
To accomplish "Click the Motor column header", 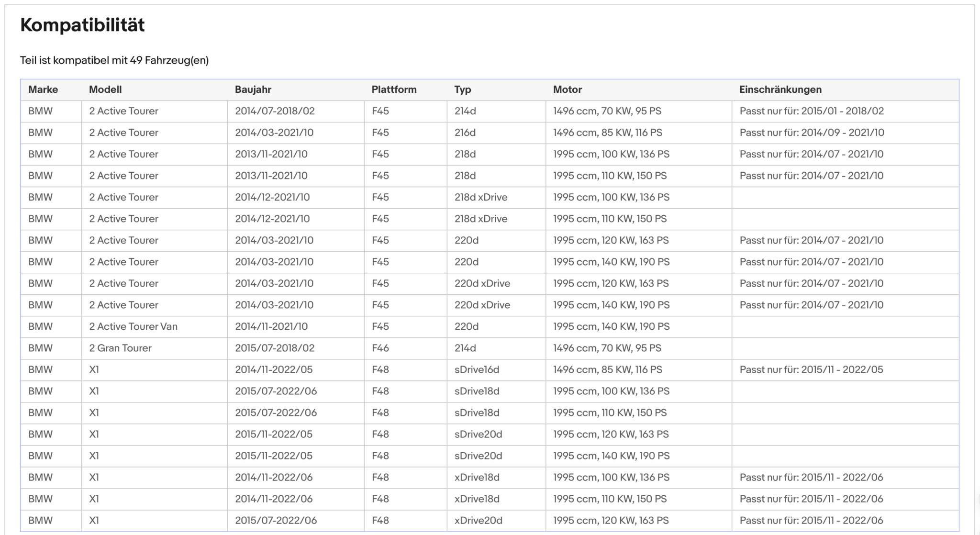I will click(568, 89).
